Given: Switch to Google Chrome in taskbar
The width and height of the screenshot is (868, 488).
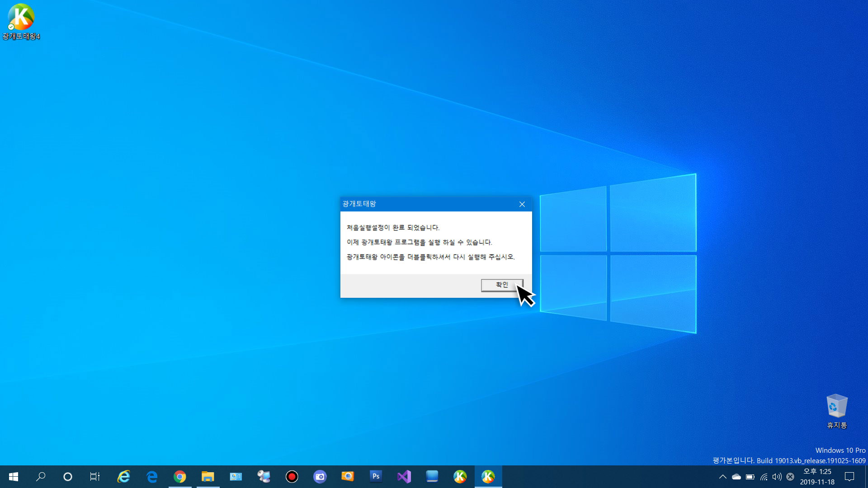Looking at the screenshot, I should 180,477.
